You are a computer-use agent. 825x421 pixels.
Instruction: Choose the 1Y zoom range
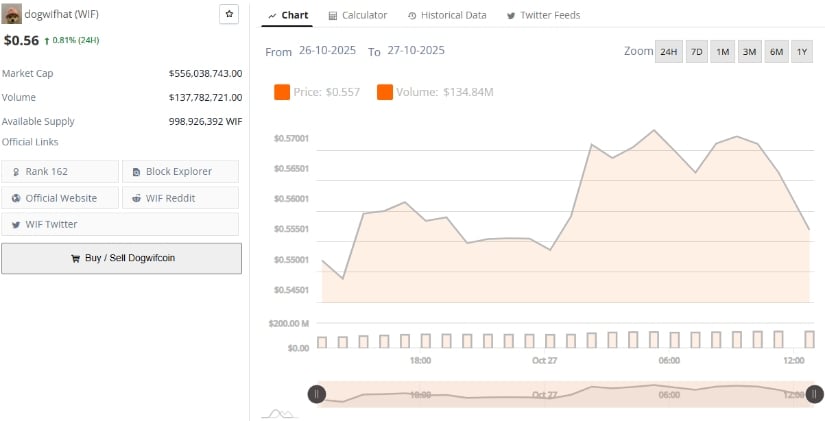801,52
